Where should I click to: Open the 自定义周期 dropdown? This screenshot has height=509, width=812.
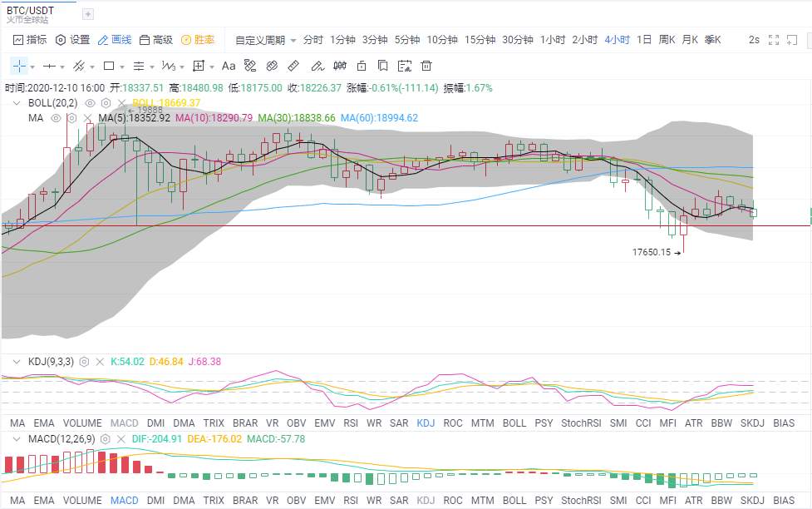(x=265, y=40)
